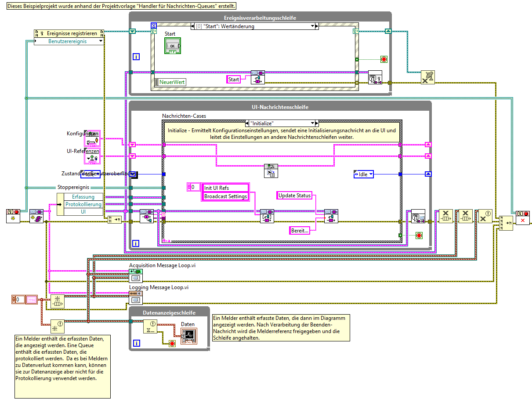Image resolution: width=532 pixels, height=406 pixels.
Task: Click stop terminal of the Ereignisverarbeitungsschleife
Action: point(384,59)
